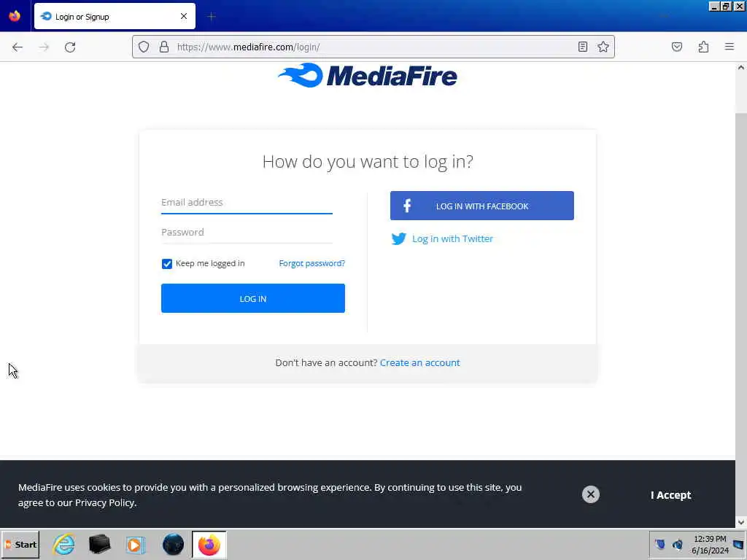This screenshot has width=747, height=560.
Task: Click the page scrollbar down arrow
Action: point(741,522)
